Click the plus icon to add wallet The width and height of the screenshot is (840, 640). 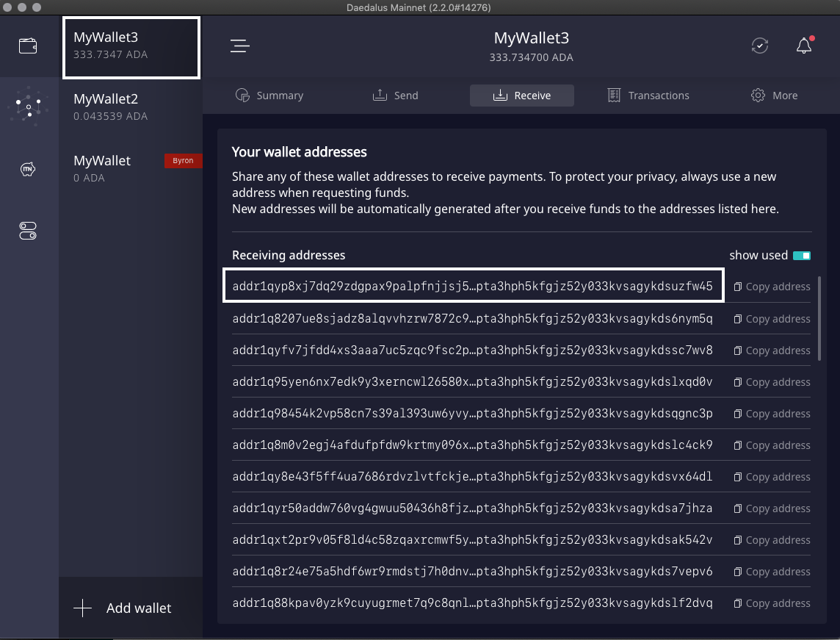[83, 608]
